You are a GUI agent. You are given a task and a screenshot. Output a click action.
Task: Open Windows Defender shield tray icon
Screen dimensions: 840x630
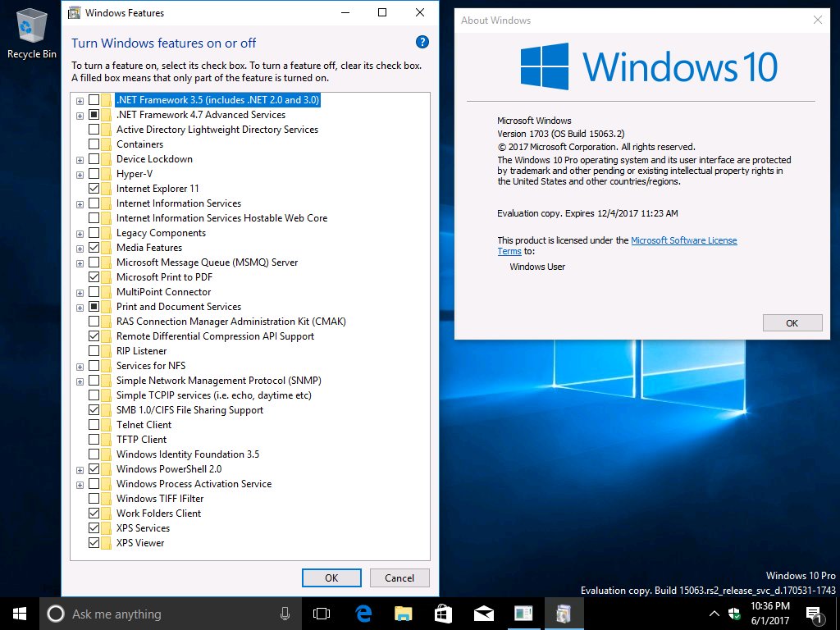pos(734,614)
